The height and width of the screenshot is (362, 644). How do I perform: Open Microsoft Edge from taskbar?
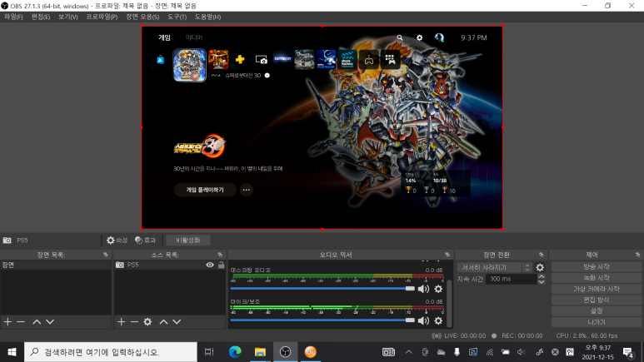[235, 352]
